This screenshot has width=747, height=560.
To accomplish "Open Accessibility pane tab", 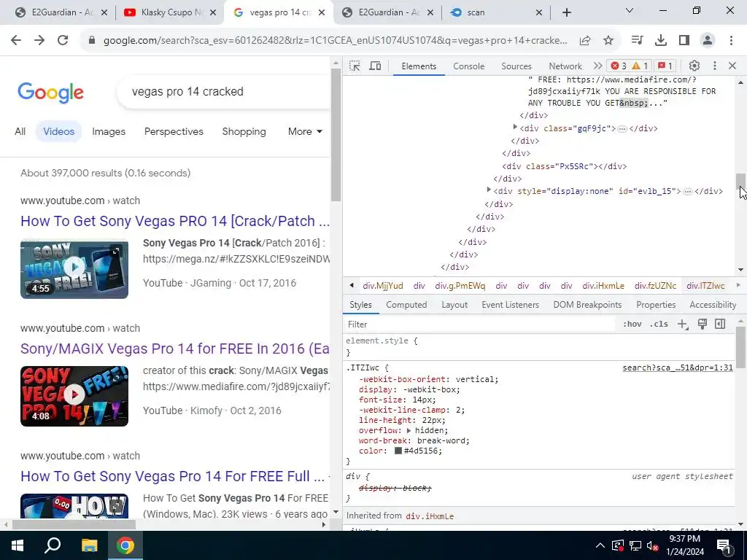I will (713, 305).
